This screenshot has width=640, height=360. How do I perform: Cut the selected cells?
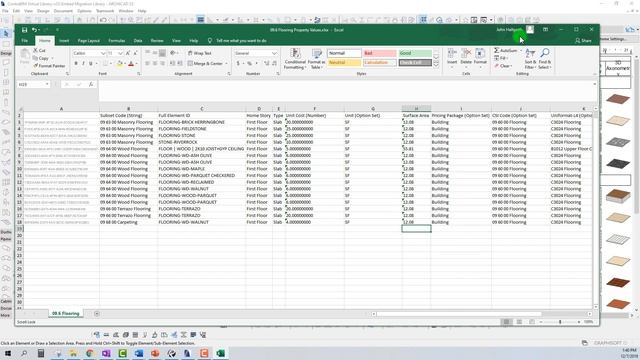40,51
